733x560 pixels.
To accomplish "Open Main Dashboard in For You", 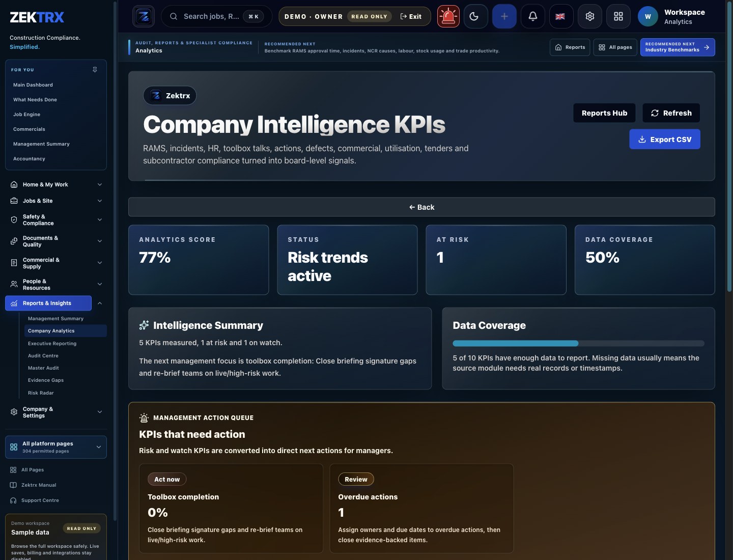I will (x=33, y=85).
